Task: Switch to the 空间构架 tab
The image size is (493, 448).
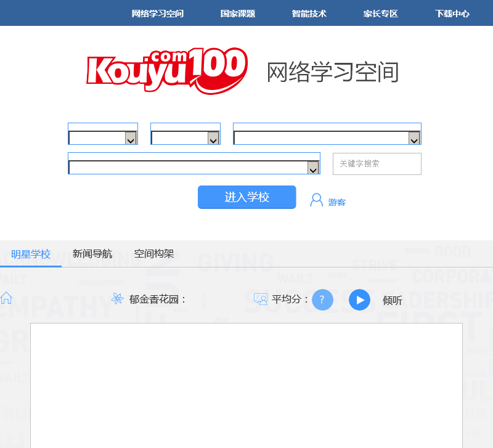Action: 153,253
